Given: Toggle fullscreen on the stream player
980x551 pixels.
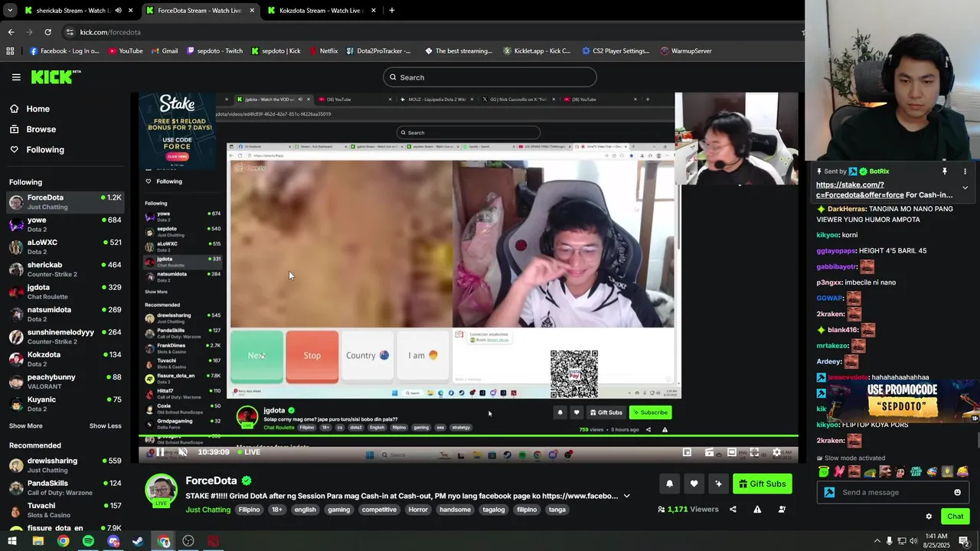Looking at the screenshot, I should click(x=754, y=452).
